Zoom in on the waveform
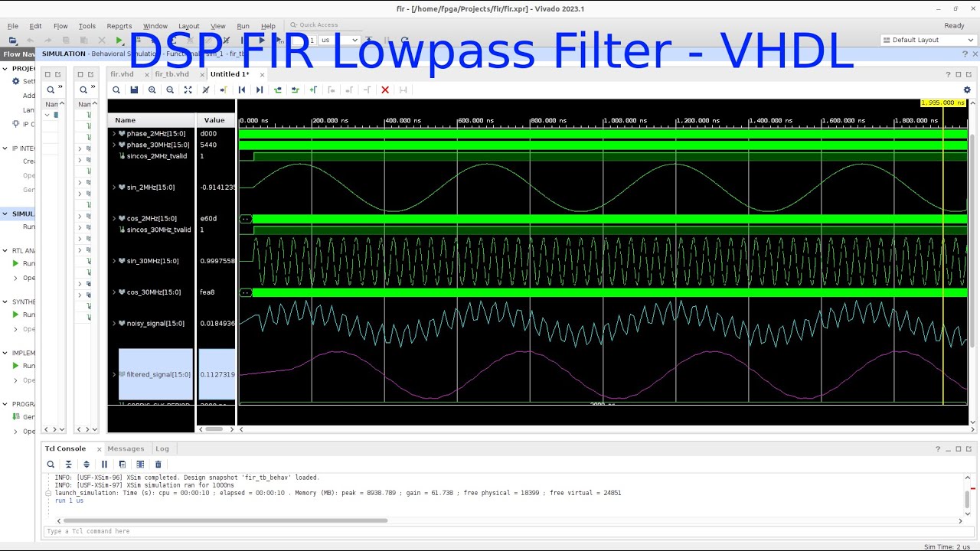980x551 pixels. [x=152, y=90]
